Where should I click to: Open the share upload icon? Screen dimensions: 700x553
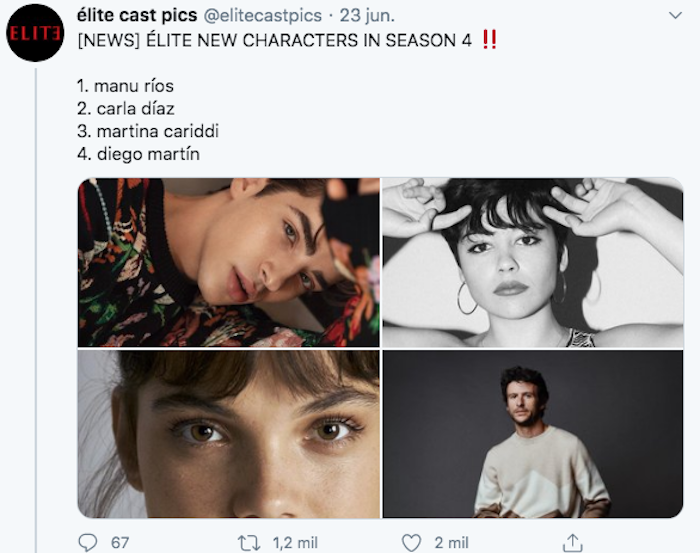click(x=572, y=542)
